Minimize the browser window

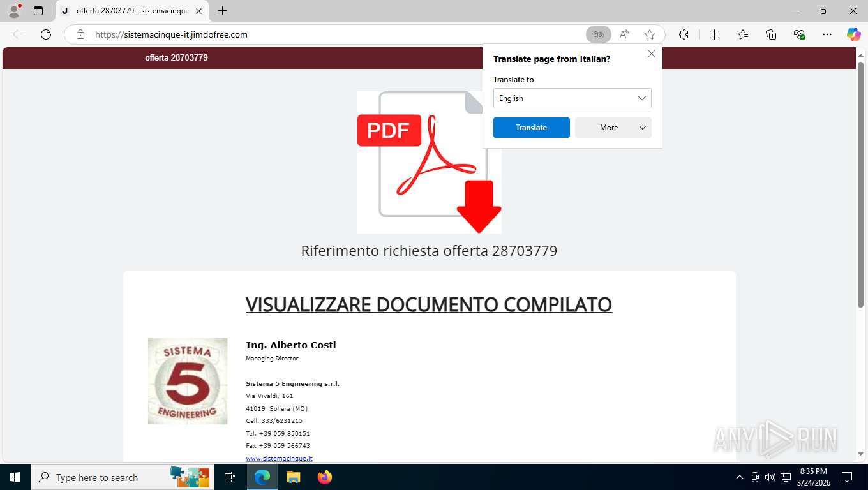coord(795,11)
